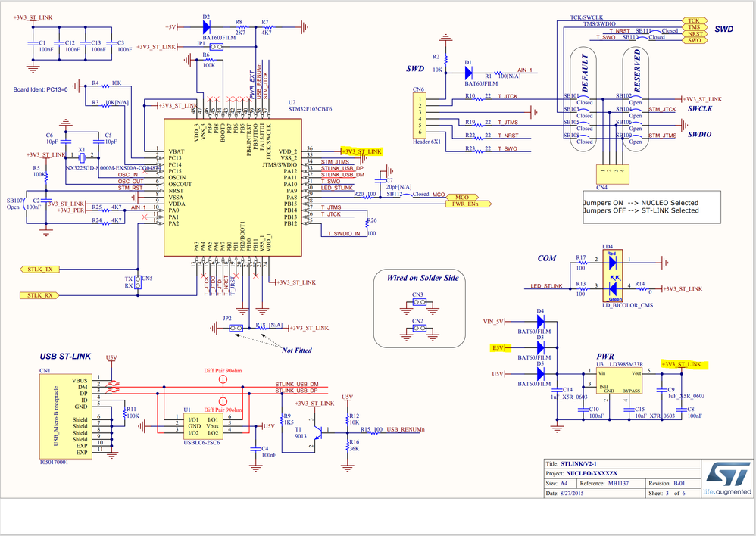Click the TCK off-sheet port
Viewport: 756px width, 536px height.
point(695,20)
